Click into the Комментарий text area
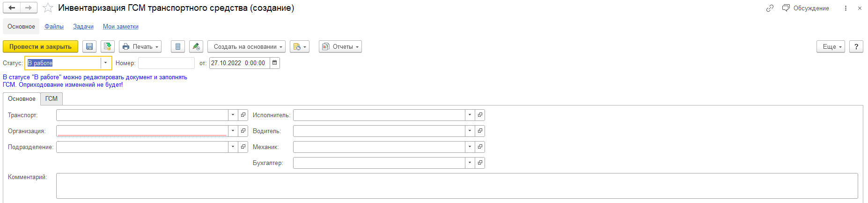The width and height of the screenshot is (868, 203). click(x=456, y=186)
